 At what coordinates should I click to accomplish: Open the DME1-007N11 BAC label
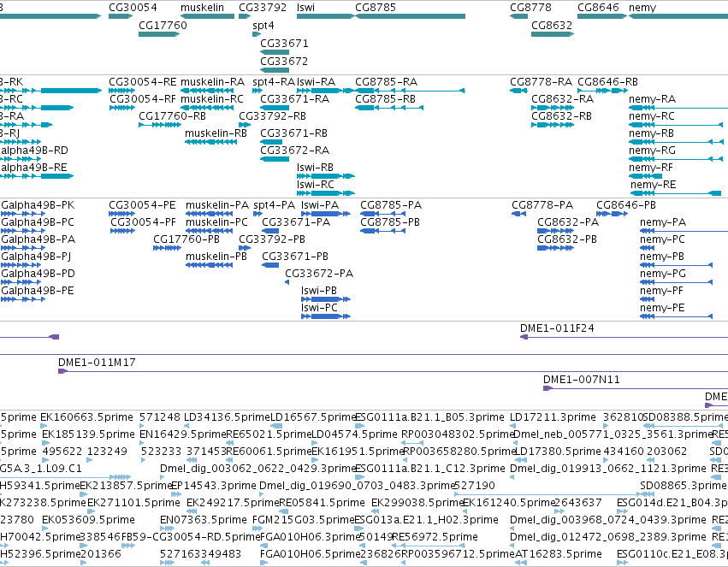581,380
